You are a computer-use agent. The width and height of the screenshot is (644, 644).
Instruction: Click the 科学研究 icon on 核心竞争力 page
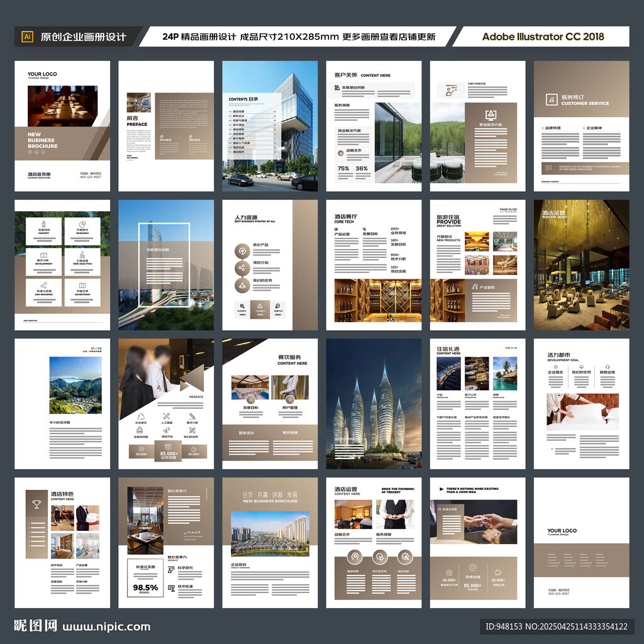(x=171, y=570)
